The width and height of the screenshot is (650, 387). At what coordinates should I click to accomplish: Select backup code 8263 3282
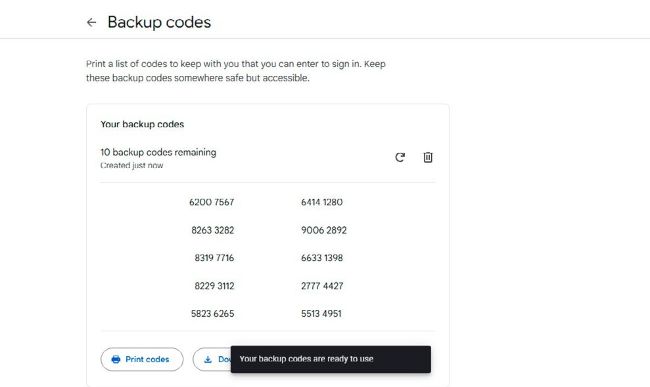[213, 230]
